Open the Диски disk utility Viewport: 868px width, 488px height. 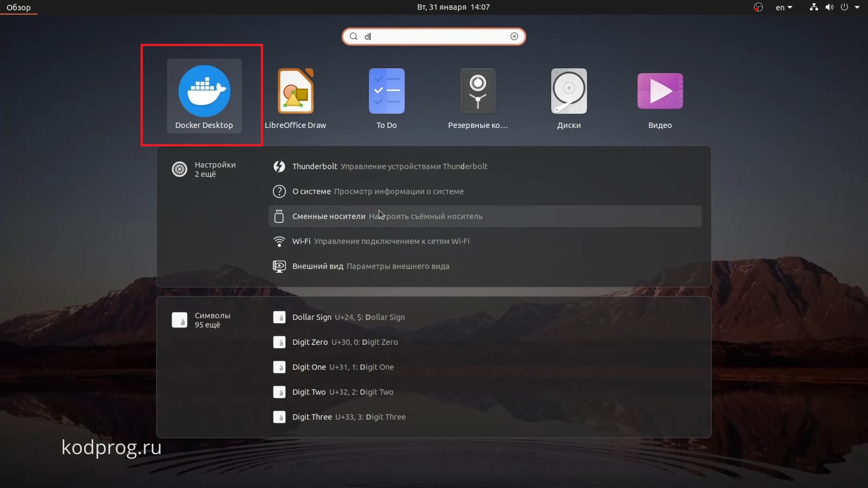(569, 96)
